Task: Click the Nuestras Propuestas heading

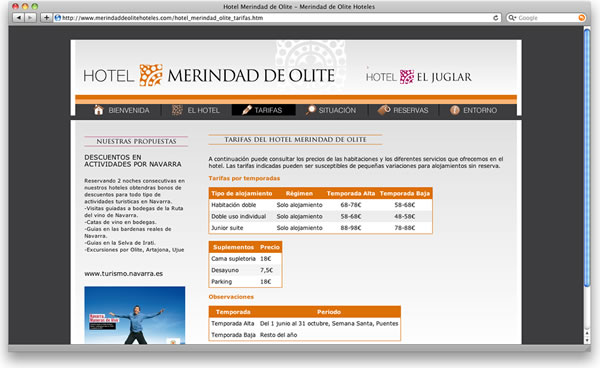Action: click(136, 141)
